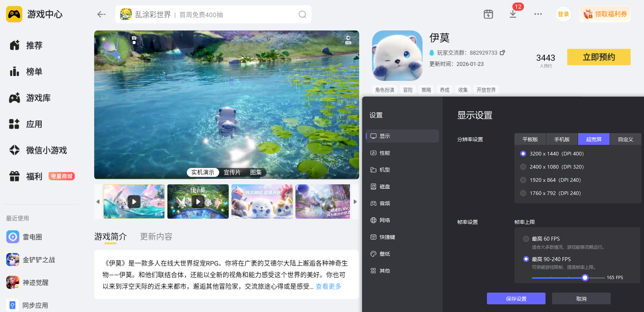
Task: Open 查看更多 link in description
Action: pos(329,286)
